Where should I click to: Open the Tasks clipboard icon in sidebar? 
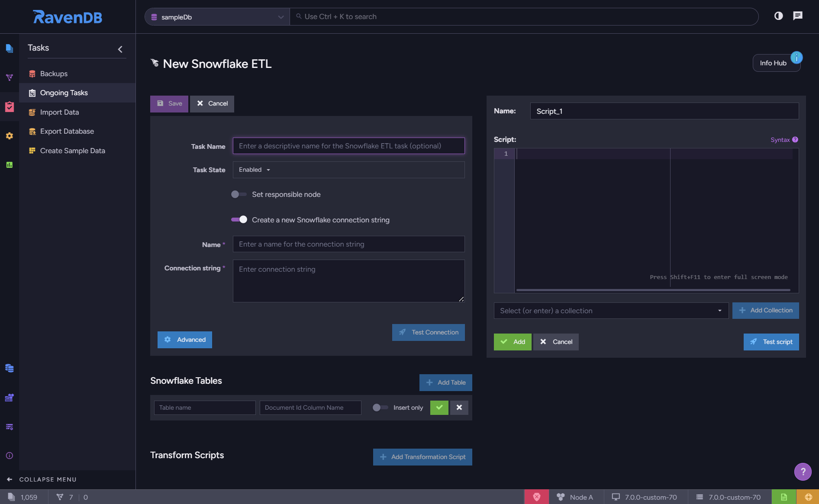tap(10, 106)
